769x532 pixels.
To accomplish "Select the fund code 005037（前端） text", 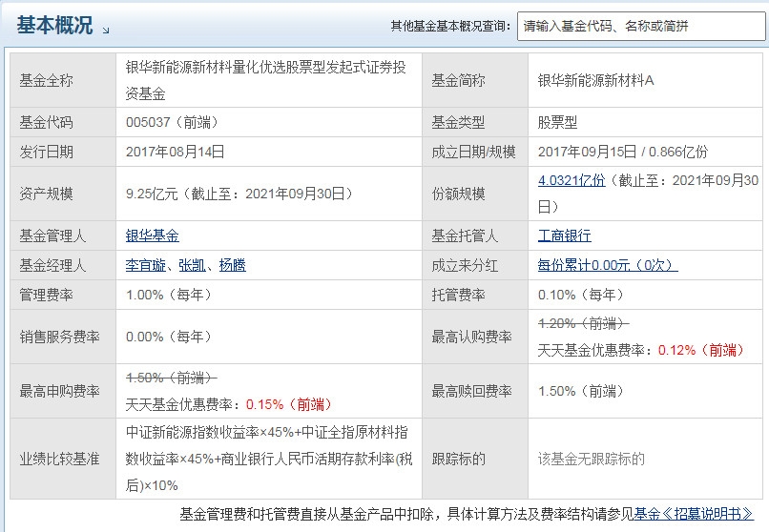I will click(x=172, y=122).
